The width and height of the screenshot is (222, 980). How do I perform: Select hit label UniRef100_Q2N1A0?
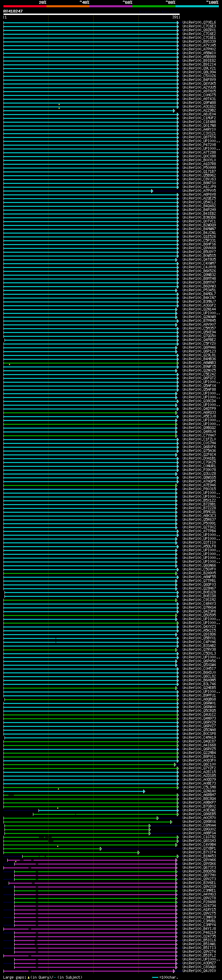pyautogui.click(x=199, y=791)
